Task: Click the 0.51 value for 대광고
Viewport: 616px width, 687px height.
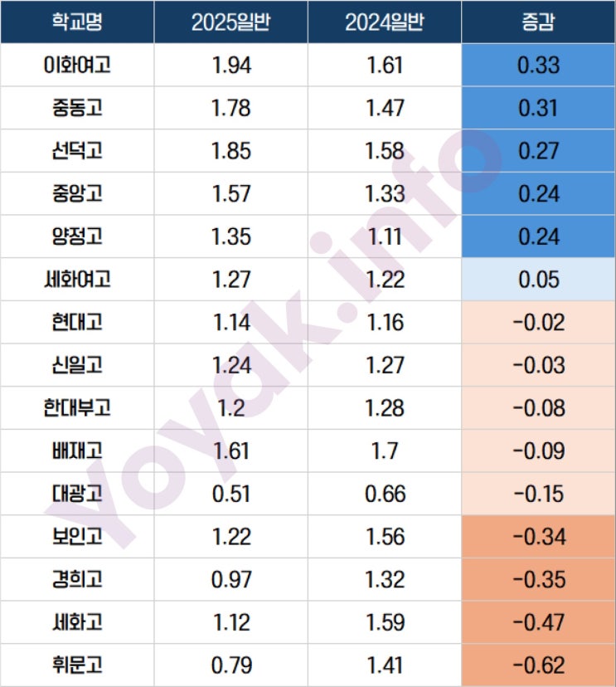Action: coord(230,495)
